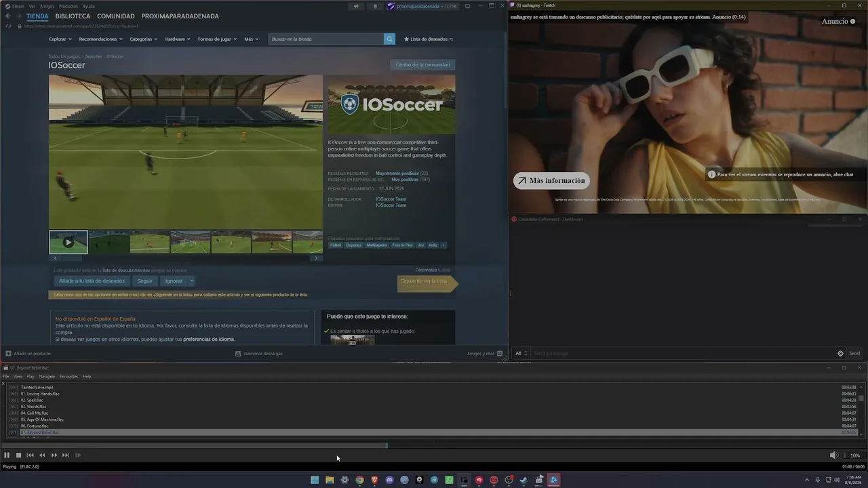Expand the Más dropdown in Steam store

pyautogui.click(x=251, y=39)
